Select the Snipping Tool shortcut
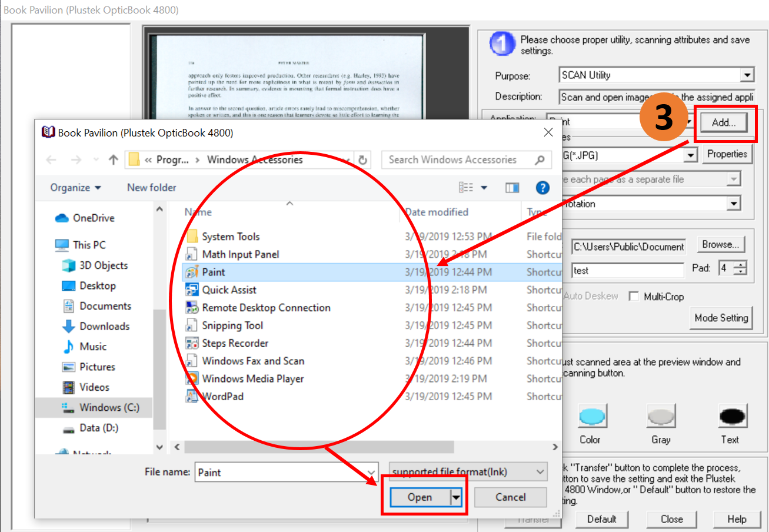The width and height of the screenshot is (769, 532). 232,325
